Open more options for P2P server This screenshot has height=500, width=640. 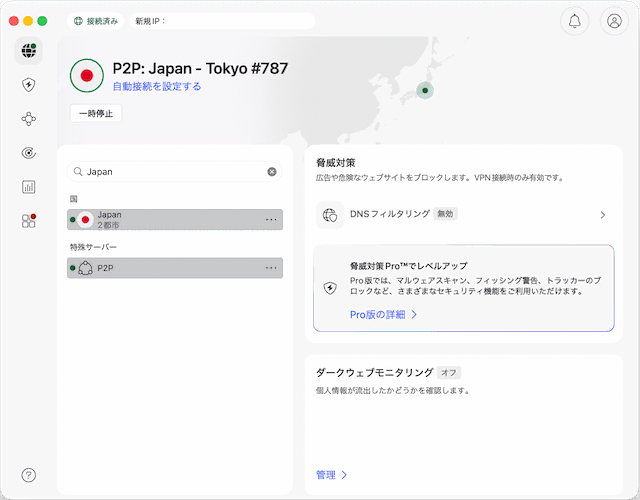[x=271, y=268]
